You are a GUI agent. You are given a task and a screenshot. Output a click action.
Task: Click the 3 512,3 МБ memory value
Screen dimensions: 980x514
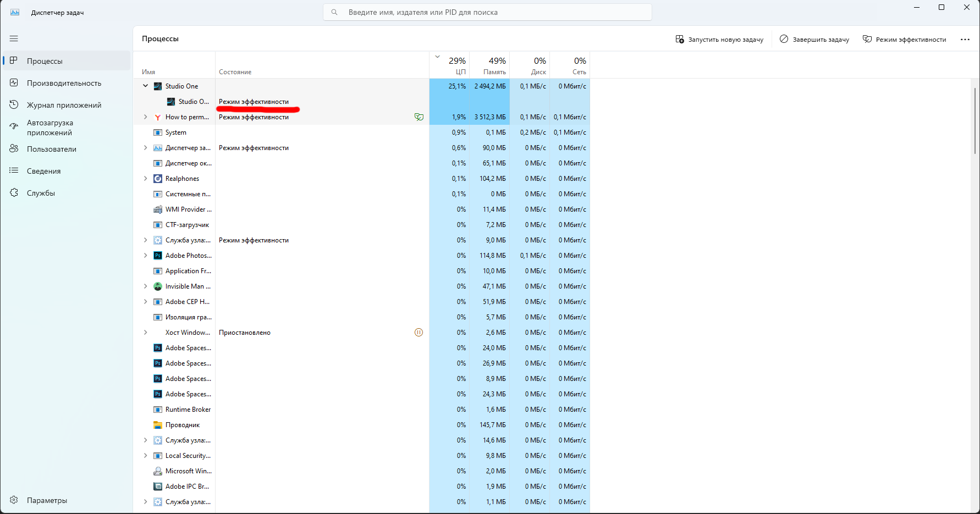click(490, 117)
